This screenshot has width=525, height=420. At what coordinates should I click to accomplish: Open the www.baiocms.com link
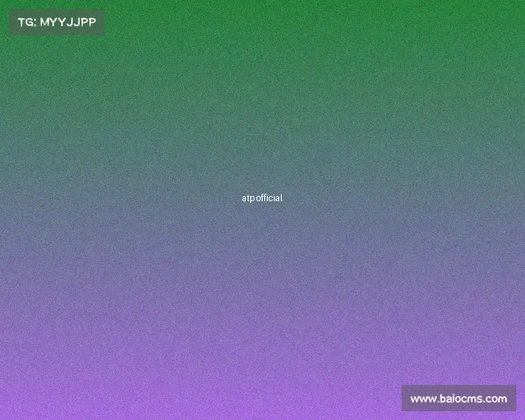click(458, 399)
